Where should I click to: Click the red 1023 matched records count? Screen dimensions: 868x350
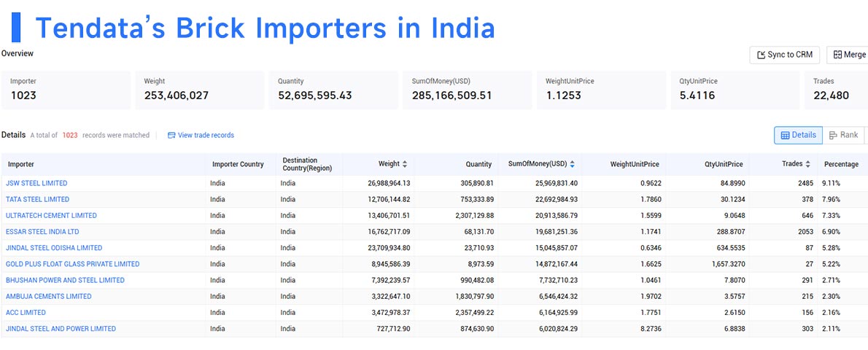coord(70,135)
